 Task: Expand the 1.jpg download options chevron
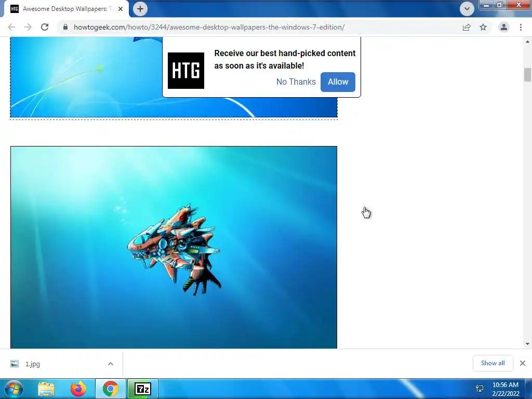point(111,364)
